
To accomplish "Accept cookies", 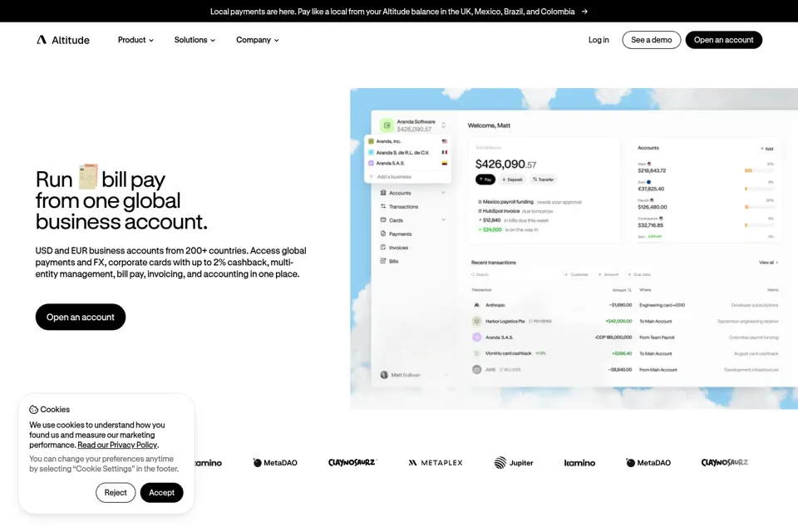I will [161, 492].
